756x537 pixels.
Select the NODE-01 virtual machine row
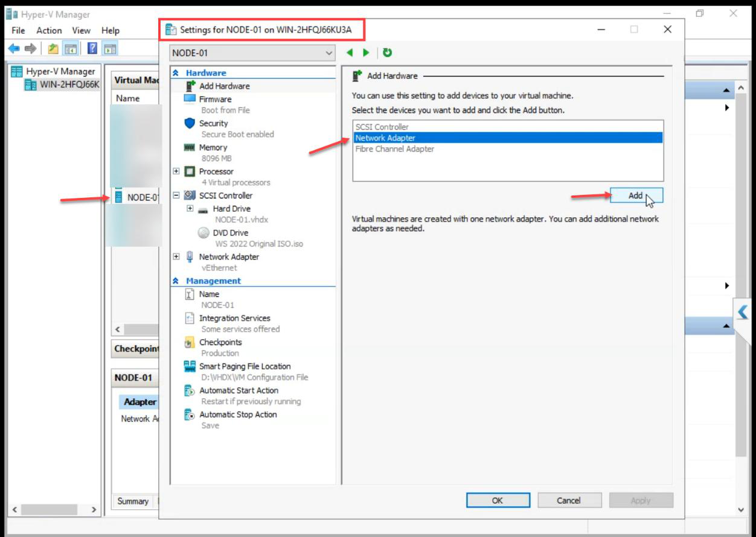pyautogui.click(x=137, y=197)
